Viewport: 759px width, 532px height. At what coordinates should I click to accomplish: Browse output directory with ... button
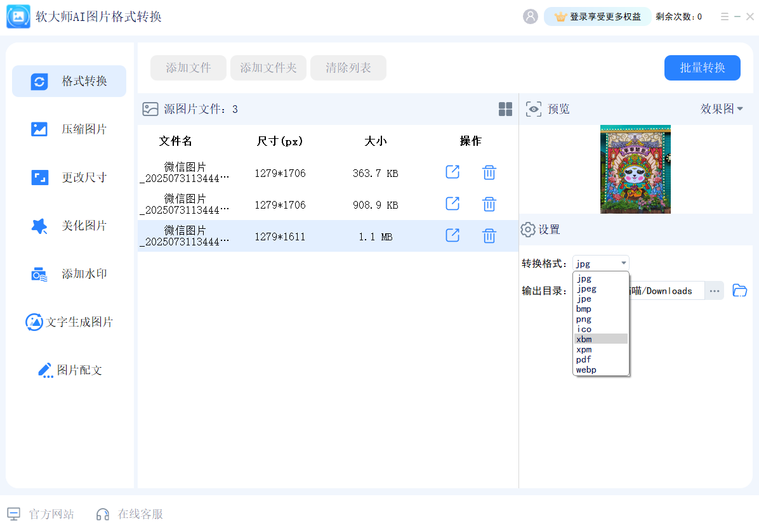click(715, 290)
